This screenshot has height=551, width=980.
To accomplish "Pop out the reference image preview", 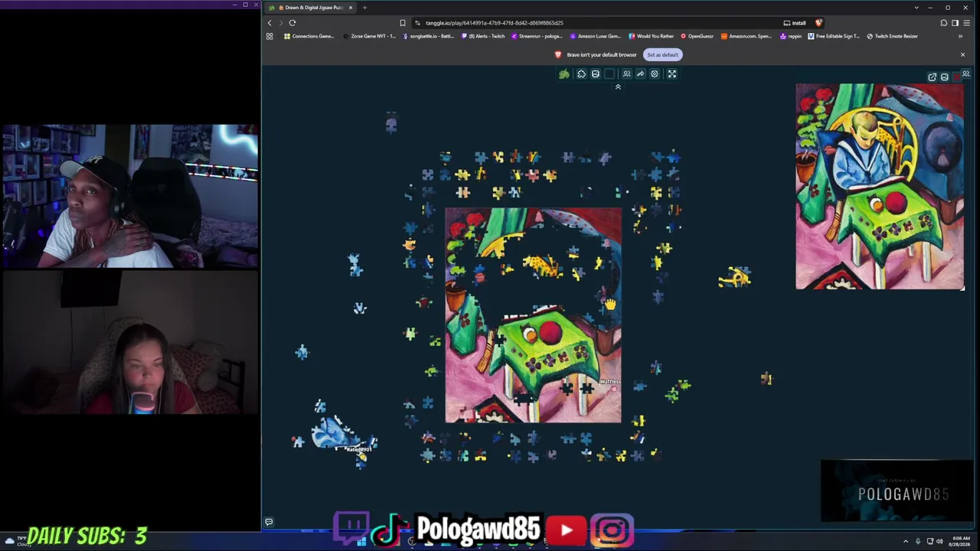I will tap(932, 77).
